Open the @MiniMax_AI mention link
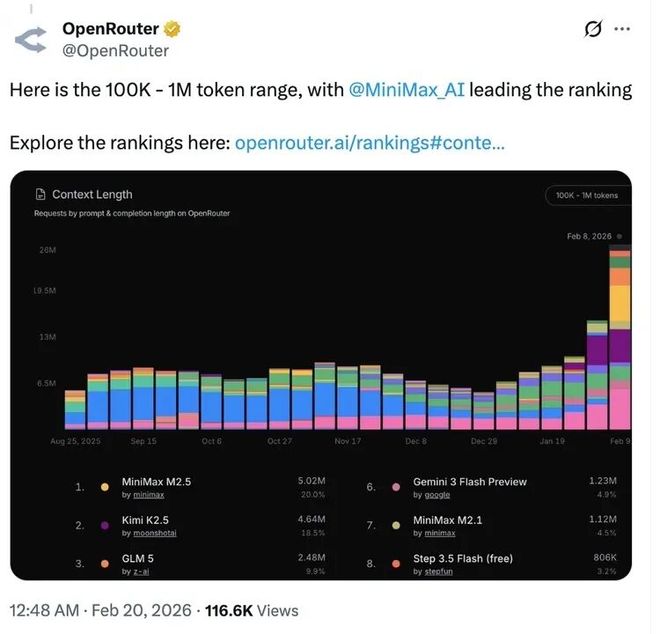660x634 pixels. pos(407,90)
